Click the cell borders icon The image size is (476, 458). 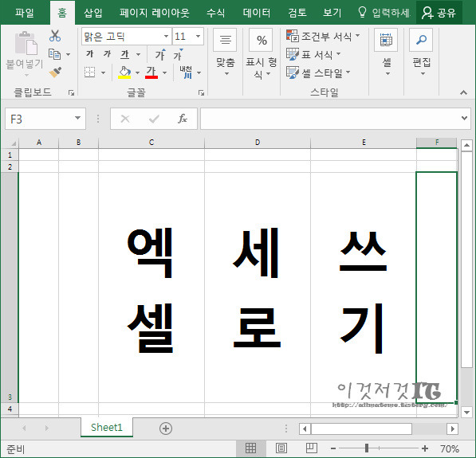point(90,72)
